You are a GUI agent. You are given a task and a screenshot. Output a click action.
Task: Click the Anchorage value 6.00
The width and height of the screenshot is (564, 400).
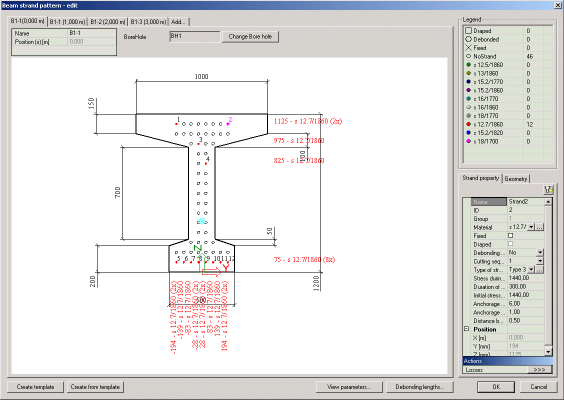526,304
